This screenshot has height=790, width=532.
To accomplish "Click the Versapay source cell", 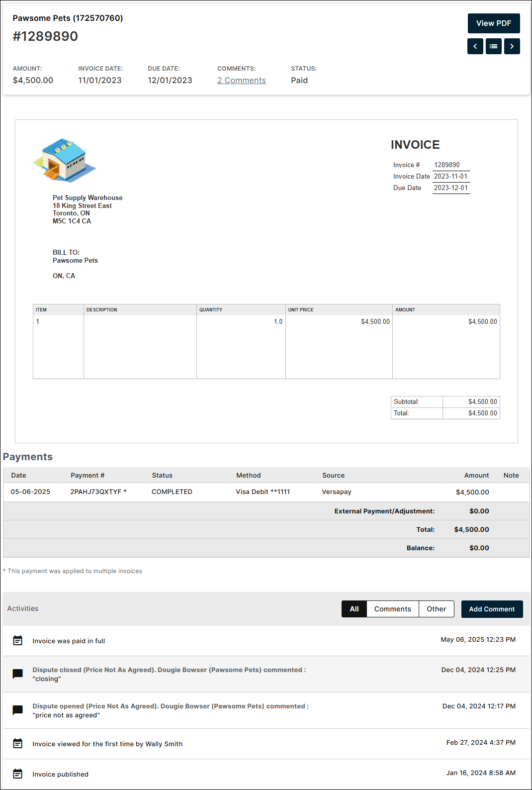I will click(x=337, y=492).
